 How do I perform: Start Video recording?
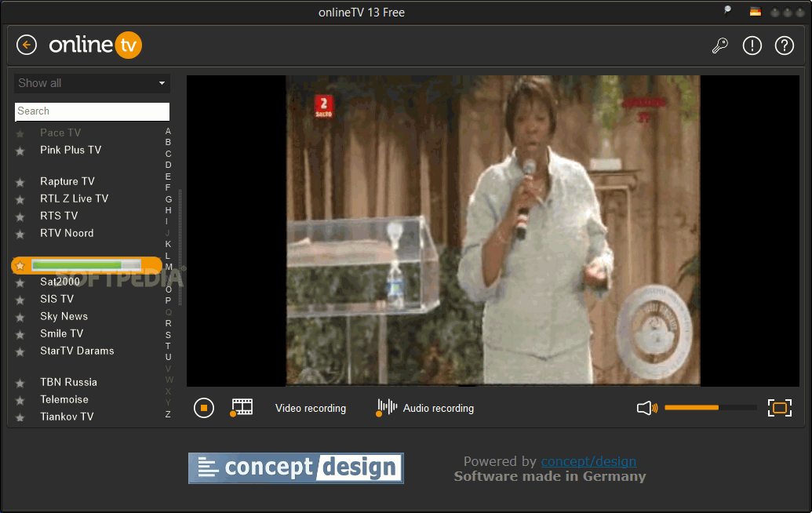(x=310, y=408)
